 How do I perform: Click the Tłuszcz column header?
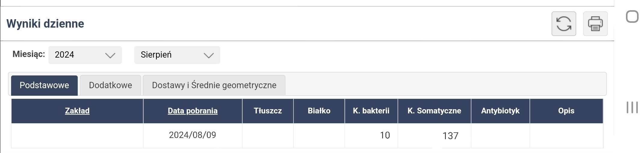coord(268,111)
